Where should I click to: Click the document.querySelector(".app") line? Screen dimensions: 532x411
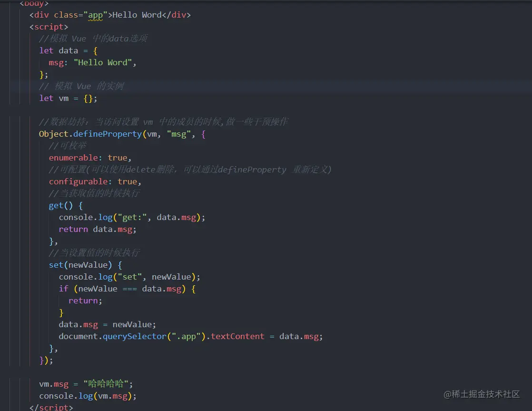(191, 336)
